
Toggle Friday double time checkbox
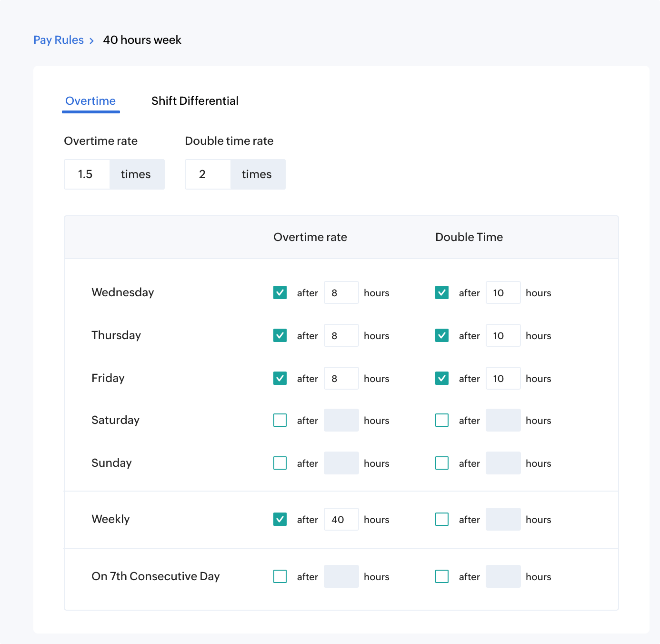[x=442, y=378]
